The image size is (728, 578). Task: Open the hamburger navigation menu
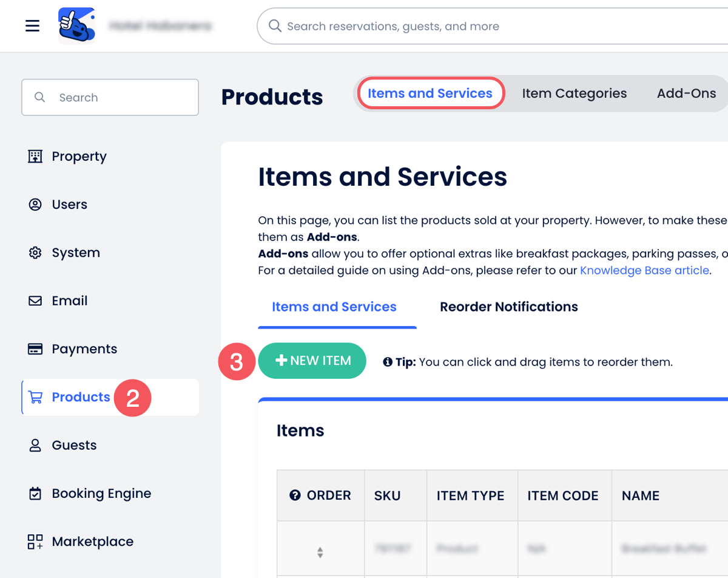pos(32,26)
